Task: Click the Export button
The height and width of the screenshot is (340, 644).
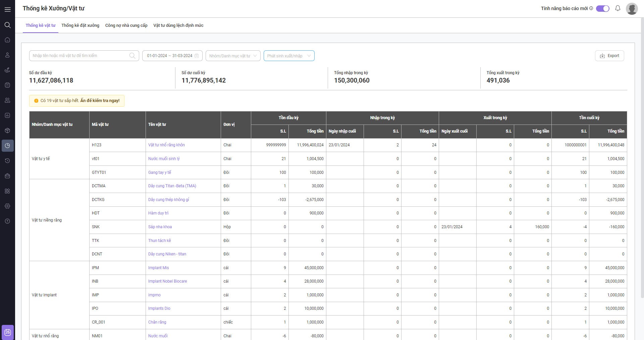Action: pos(609,56)
